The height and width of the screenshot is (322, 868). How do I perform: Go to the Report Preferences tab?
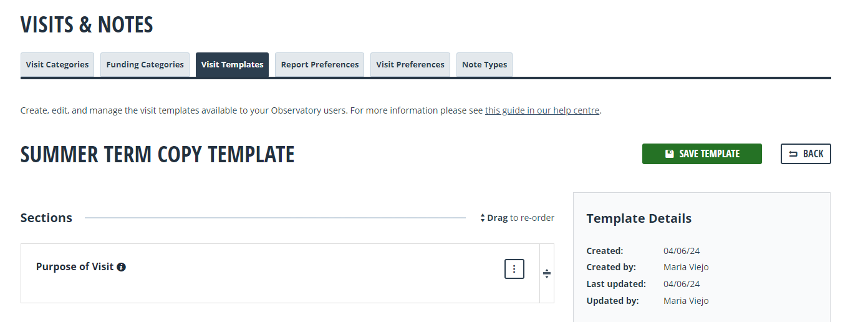point(320,65)
